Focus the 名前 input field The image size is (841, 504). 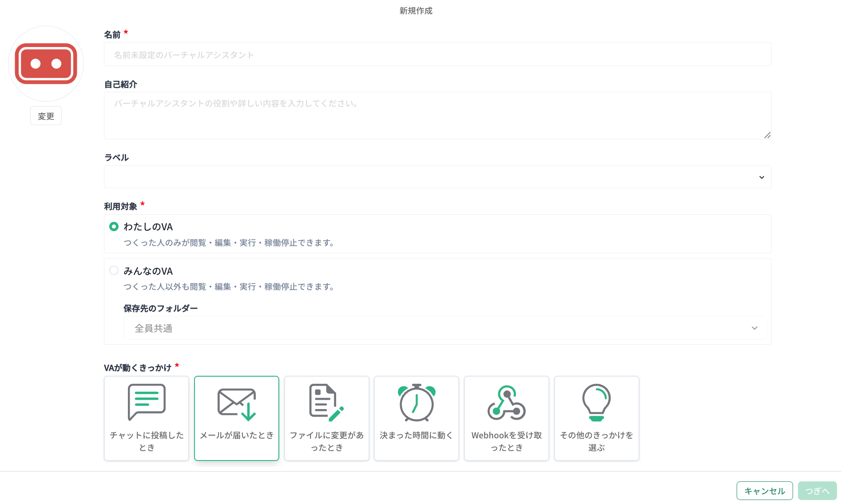tap(437, 55)
